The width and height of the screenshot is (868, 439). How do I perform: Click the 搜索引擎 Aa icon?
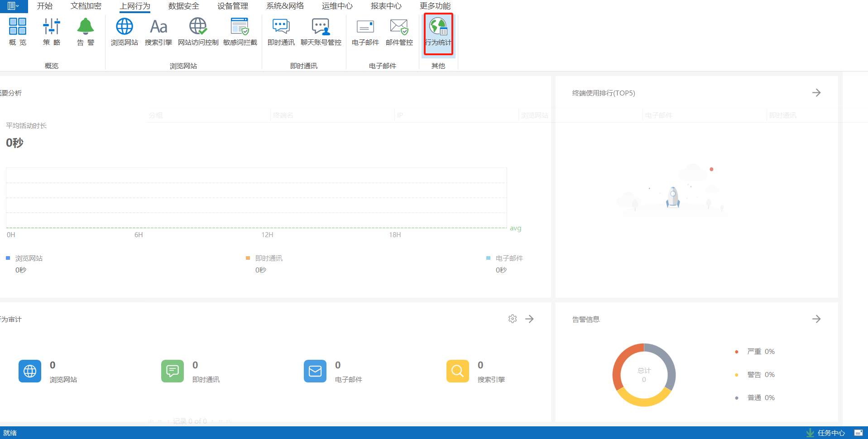[x=158, y=32]
